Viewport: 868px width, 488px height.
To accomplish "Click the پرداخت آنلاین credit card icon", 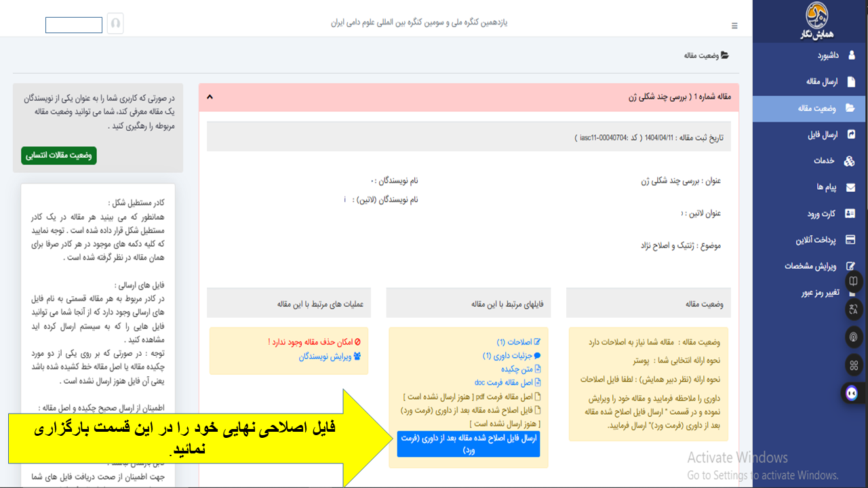I will (850, 241).
